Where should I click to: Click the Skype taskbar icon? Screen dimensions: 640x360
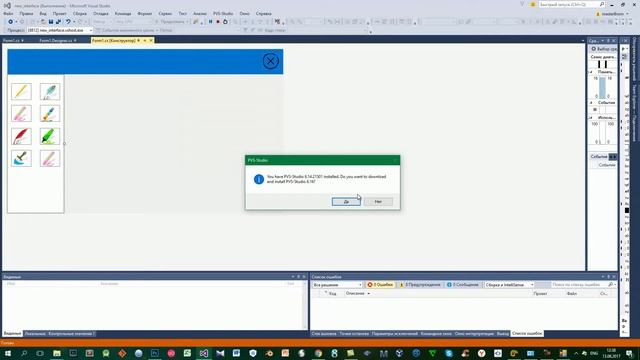pyautogui.click(x=449, y=353)
